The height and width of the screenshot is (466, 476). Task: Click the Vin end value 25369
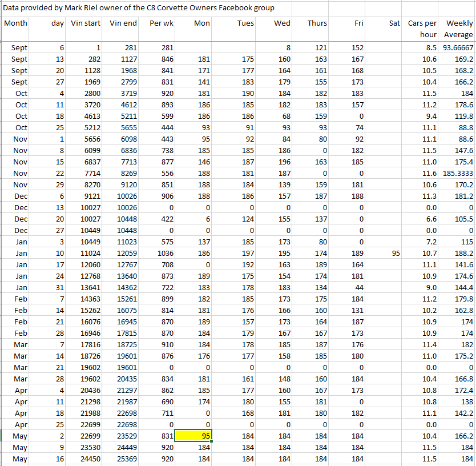(x=123, y=459)
